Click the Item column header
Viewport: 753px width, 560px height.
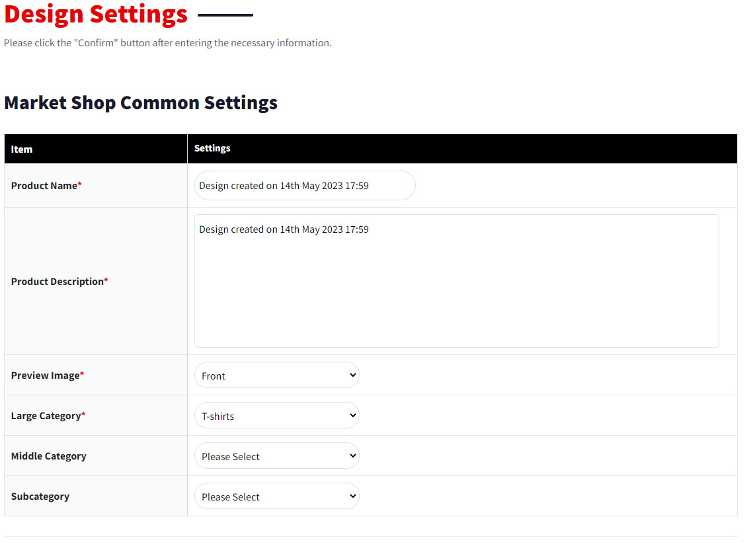pos(22,149)
